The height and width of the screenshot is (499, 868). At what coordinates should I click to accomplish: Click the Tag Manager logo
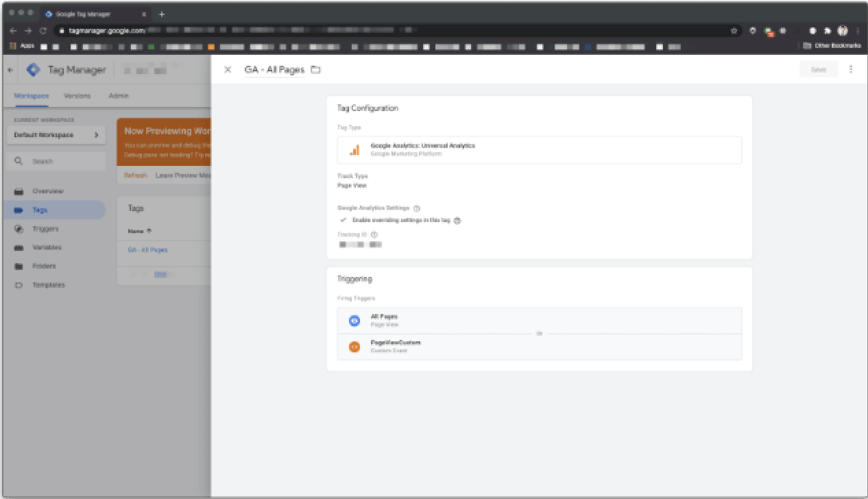[34, 70]
